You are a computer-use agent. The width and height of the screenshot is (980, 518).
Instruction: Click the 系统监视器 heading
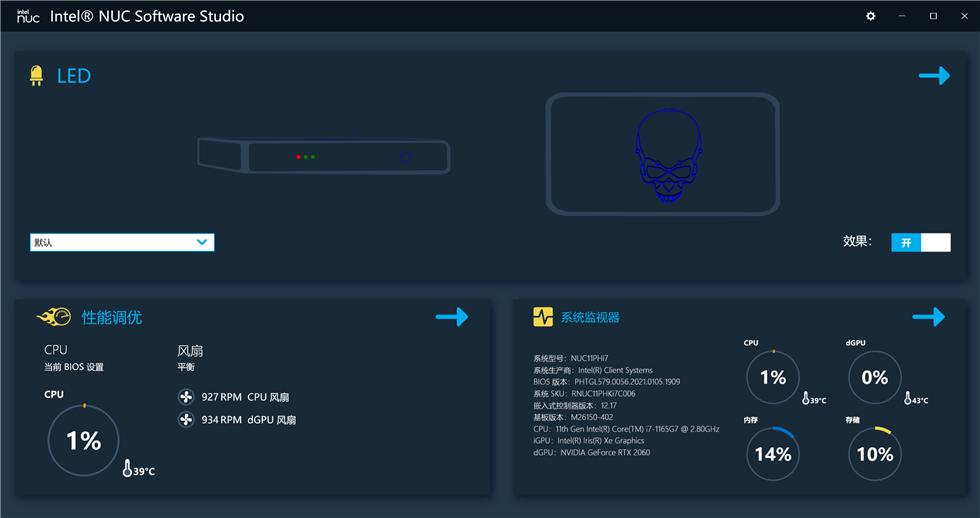tap(590, 317)
